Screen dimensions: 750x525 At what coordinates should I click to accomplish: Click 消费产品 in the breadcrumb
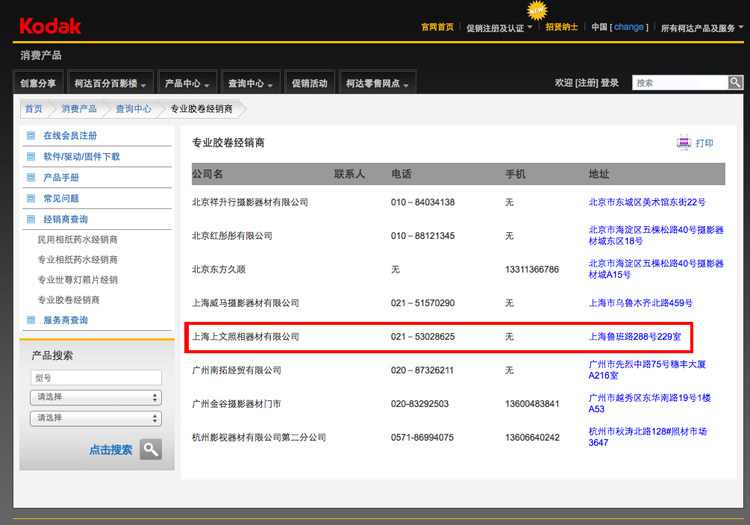pos(79,109)
